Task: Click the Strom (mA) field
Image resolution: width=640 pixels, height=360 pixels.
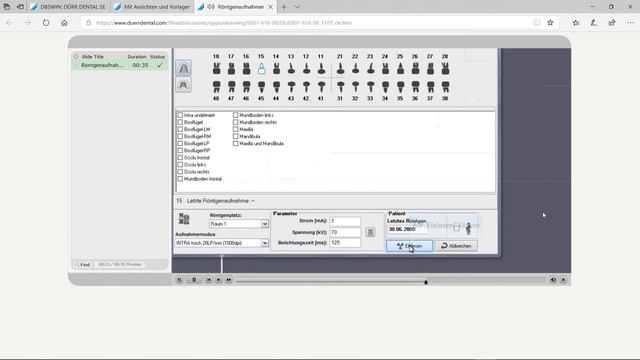Action: pyautogui.click(x=345, y=221)
